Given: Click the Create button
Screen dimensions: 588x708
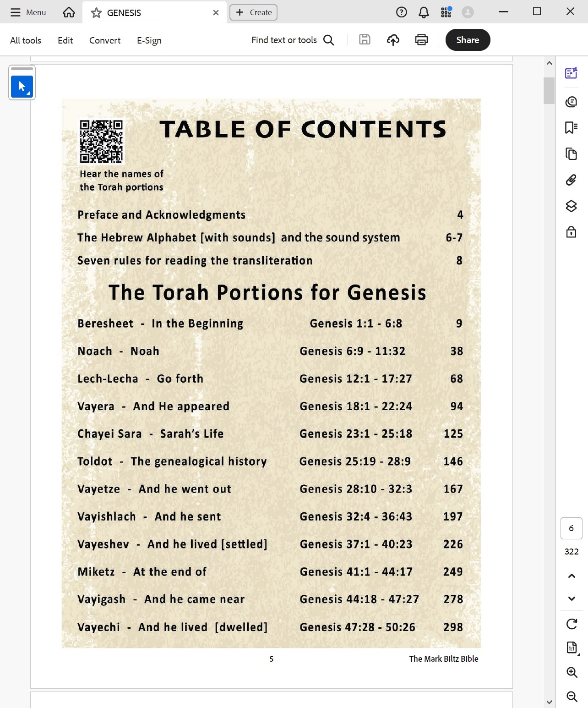Looking at the screenshot, I should 253,12.
